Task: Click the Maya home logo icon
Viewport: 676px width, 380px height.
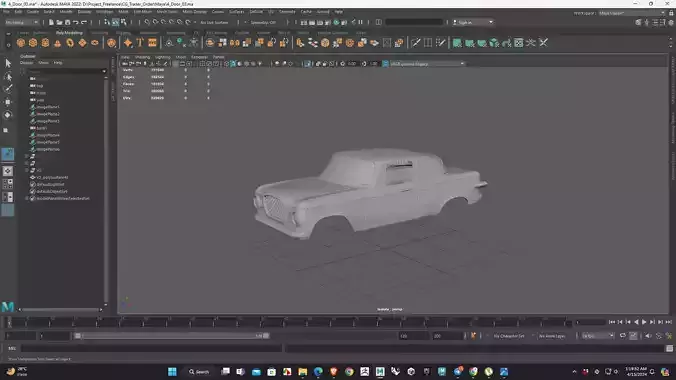Action: point(8,307)
